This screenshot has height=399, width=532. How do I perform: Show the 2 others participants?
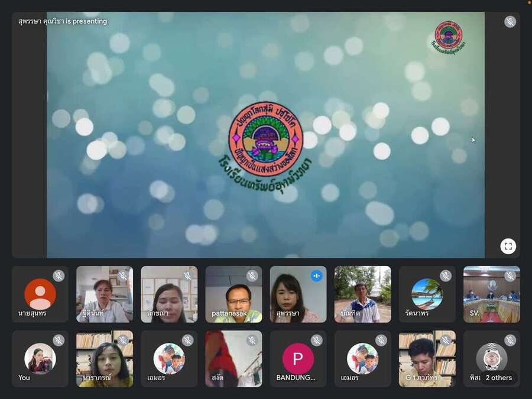(x=498, y=378)
